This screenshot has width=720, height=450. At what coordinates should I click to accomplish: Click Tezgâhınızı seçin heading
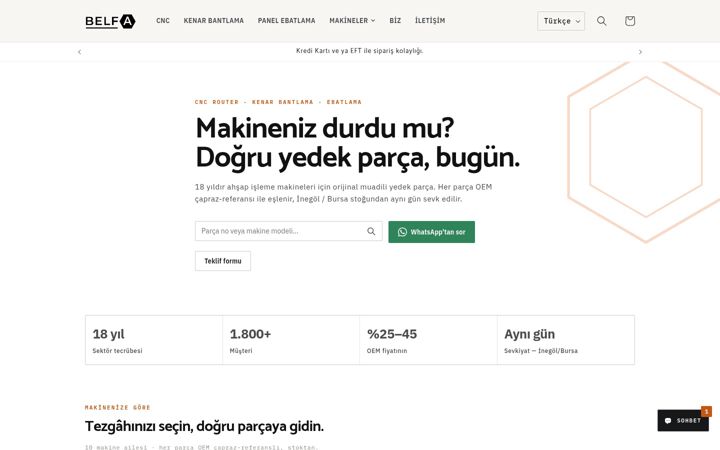click(204, 427)
